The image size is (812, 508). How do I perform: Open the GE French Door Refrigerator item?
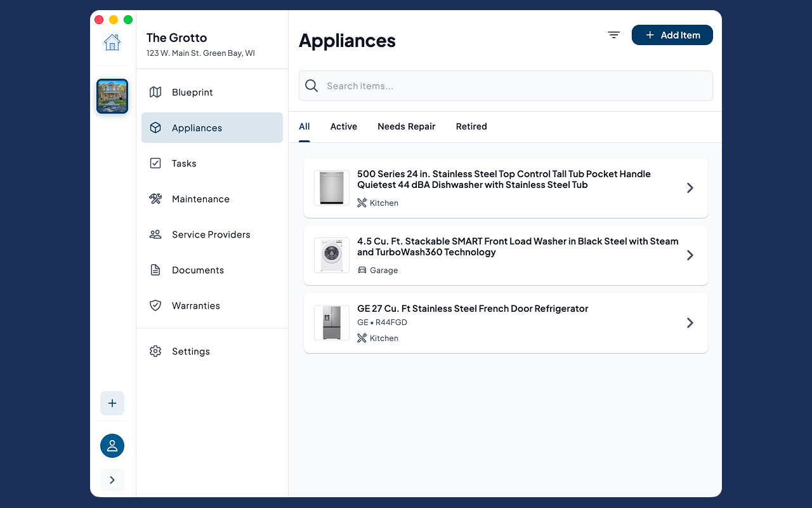pos(506,323)
